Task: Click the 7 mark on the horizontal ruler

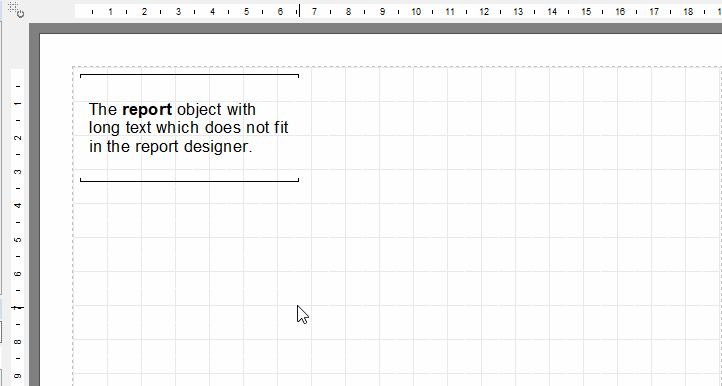Action: [314, 12]
